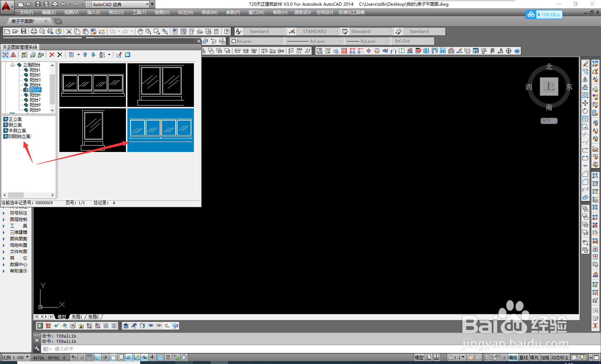The width and height of the screenshot is (601, 364).
Task: Toggle lineweight display plus icon in status bar
Action: (152, 357)
